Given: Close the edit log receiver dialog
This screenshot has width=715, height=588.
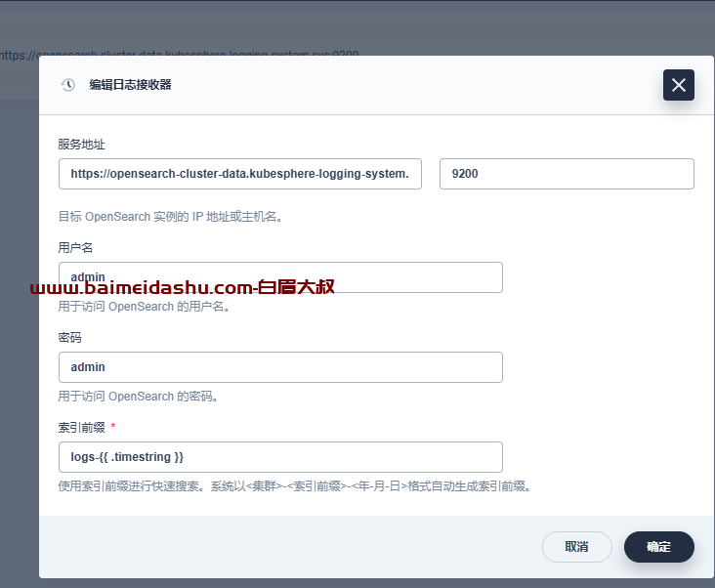Looking at the screenshot, I should [x=679, y=85].
